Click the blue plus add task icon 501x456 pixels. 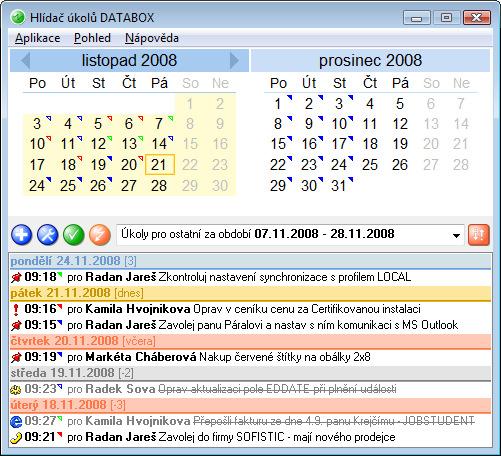click(x=22, y=235)
